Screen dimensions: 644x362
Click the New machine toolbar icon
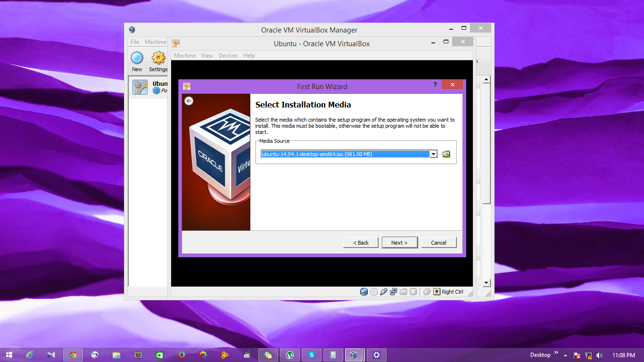[137, 61]
